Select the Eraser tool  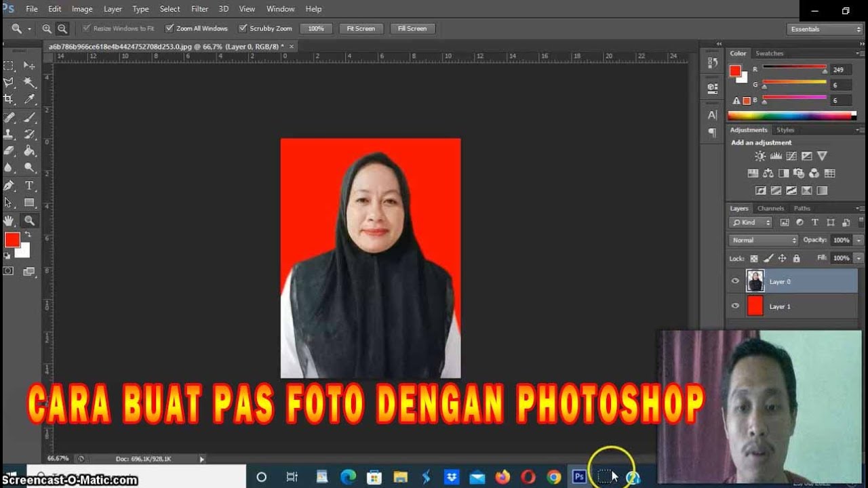click(9, 151)
